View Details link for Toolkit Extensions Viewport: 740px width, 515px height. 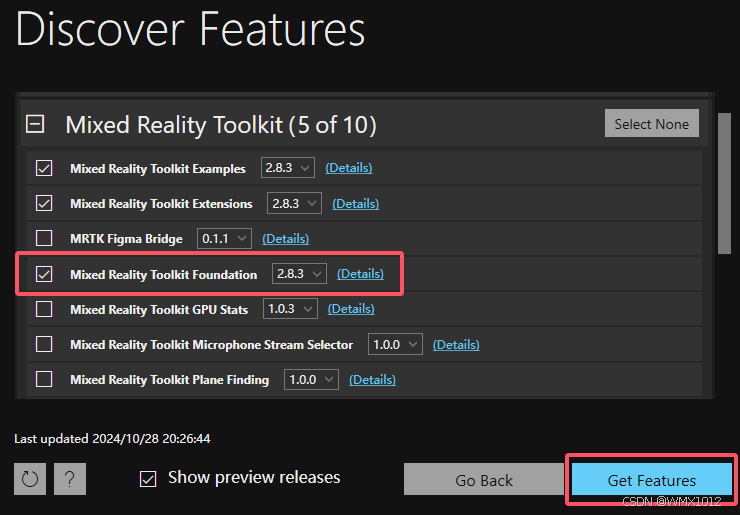(x=355, y=203)
